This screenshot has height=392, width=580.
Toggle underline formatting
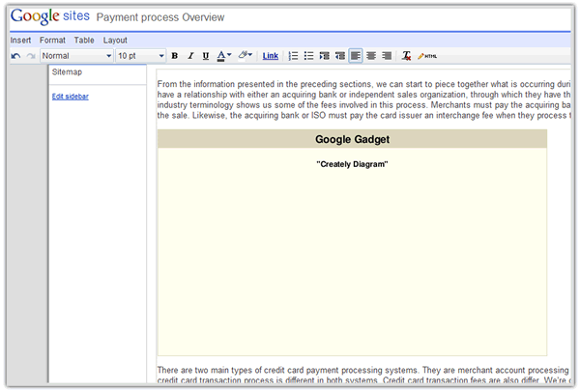click(x=206, y=56)
